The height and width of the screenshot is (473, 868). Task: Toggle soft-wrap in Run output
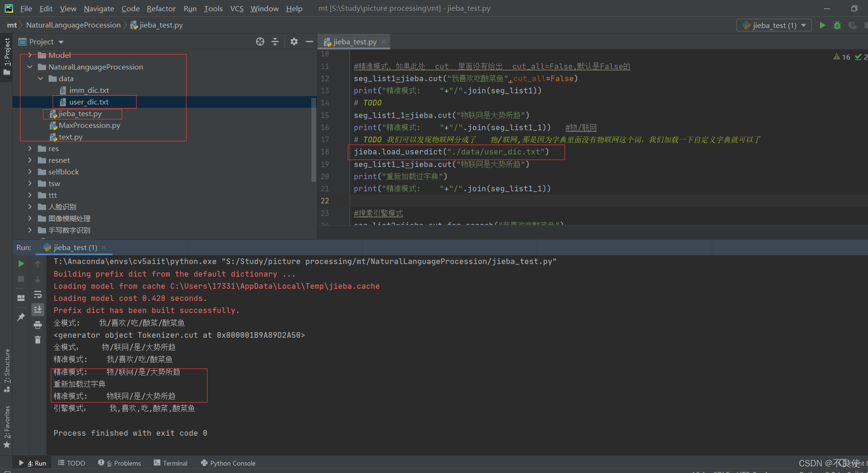38,294
